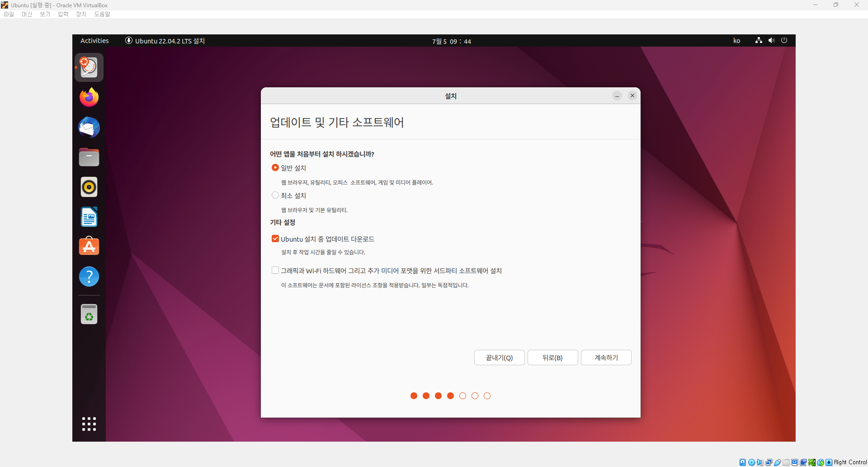
Task: Select the 일반 설치 radio button
Action: tap(275, 167)
